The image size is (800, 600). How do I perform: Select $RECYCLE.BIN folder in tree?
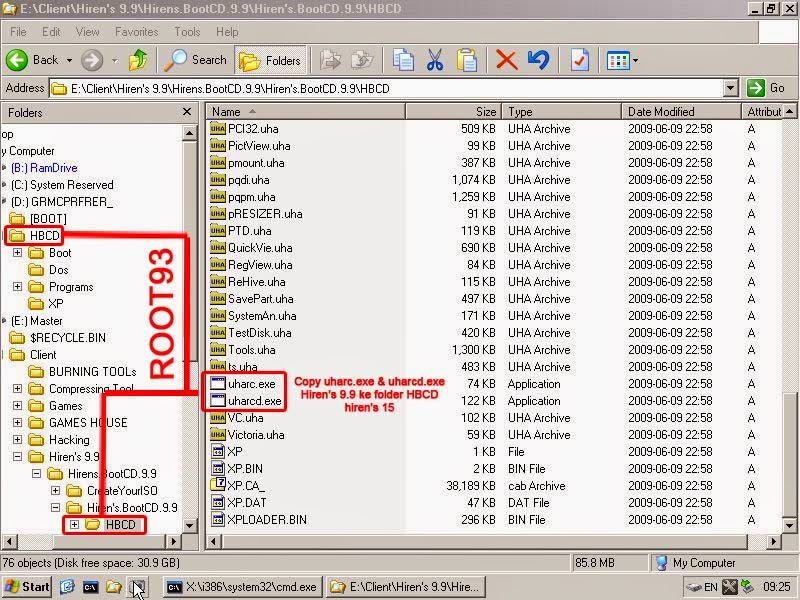pyautogui.click(x=58, y=338)
